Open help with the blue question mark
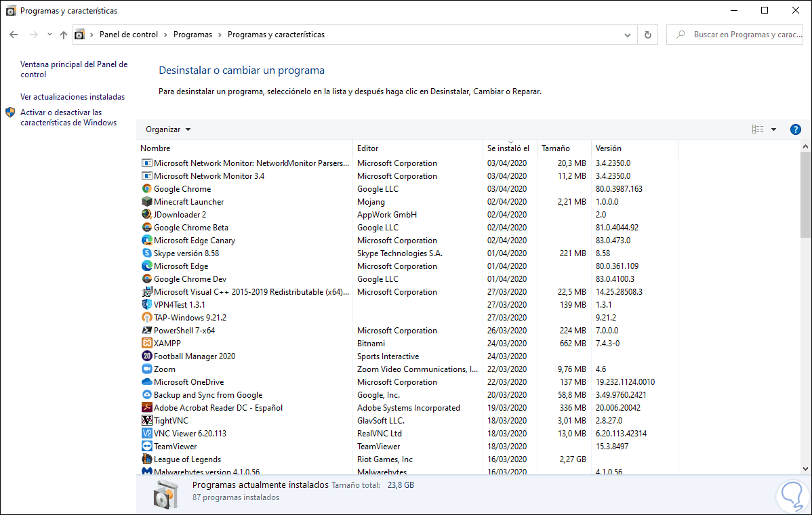This screenshot has height=515, width=812. point(796,129)
